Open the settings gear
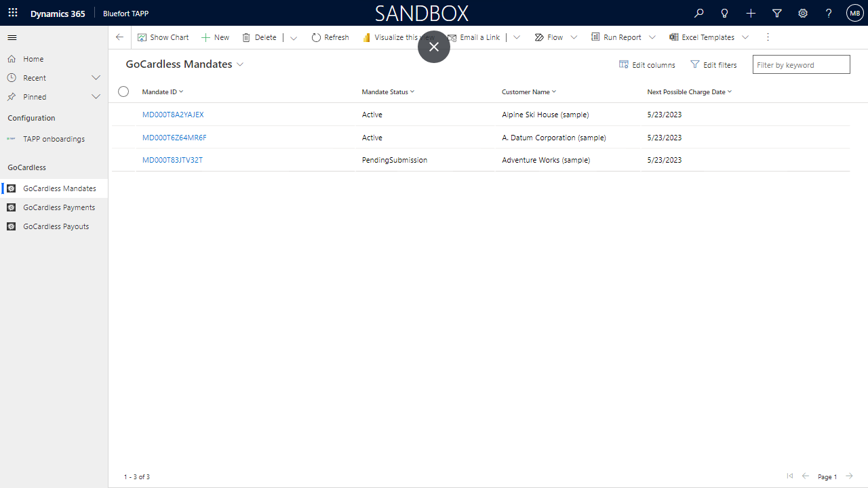Image resolution: width=868 pixels, height=488 pixels. pyautogui.click(x=803, y=13)
